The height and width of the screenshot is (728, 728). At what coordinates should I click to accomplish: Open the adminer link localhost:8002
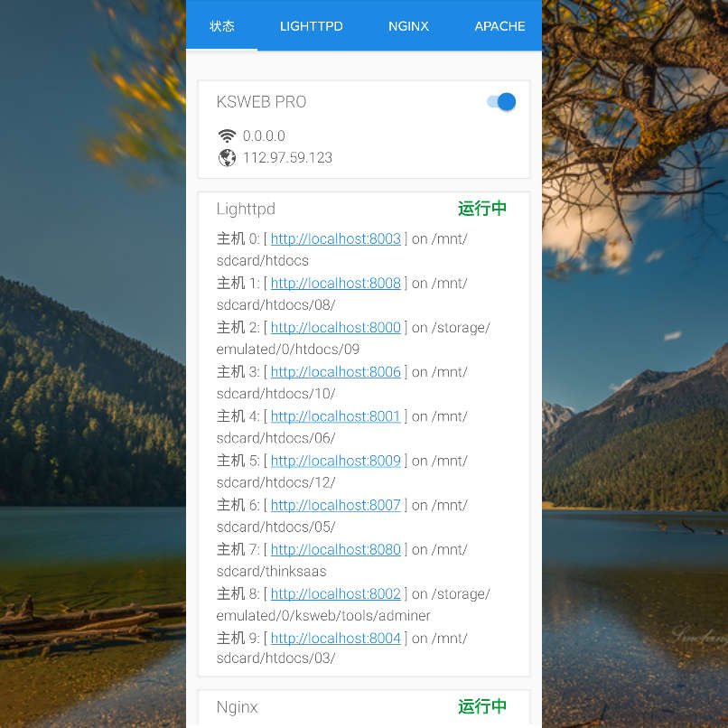pyautogui.click(x=335, y=593)
